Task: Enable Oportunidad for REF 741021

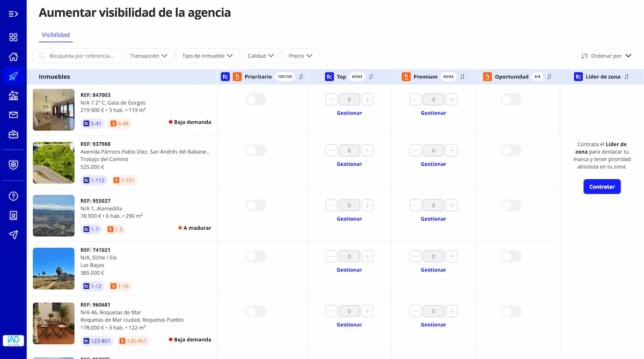Action: pyautogui.click(x=511, y=257)
